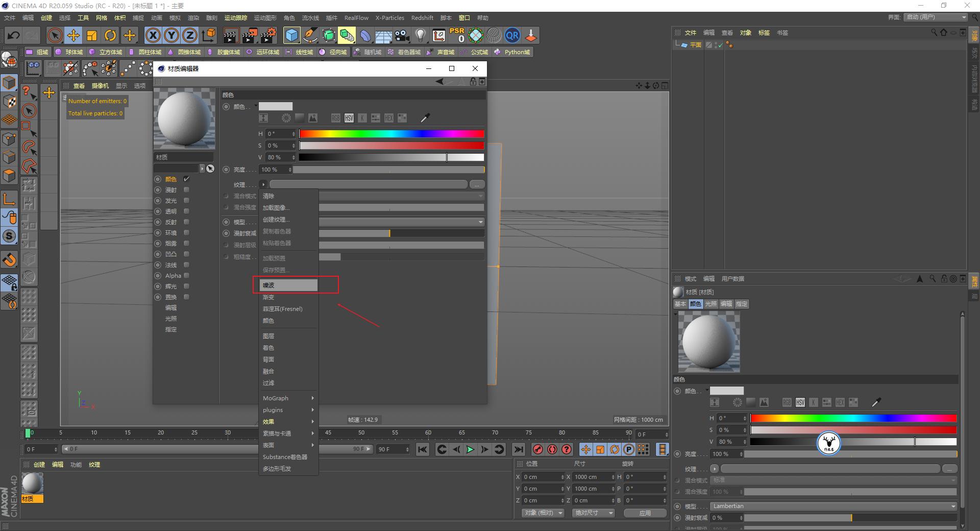Select the X axis lock icon

pyautogui.click(x=153, y=35)
